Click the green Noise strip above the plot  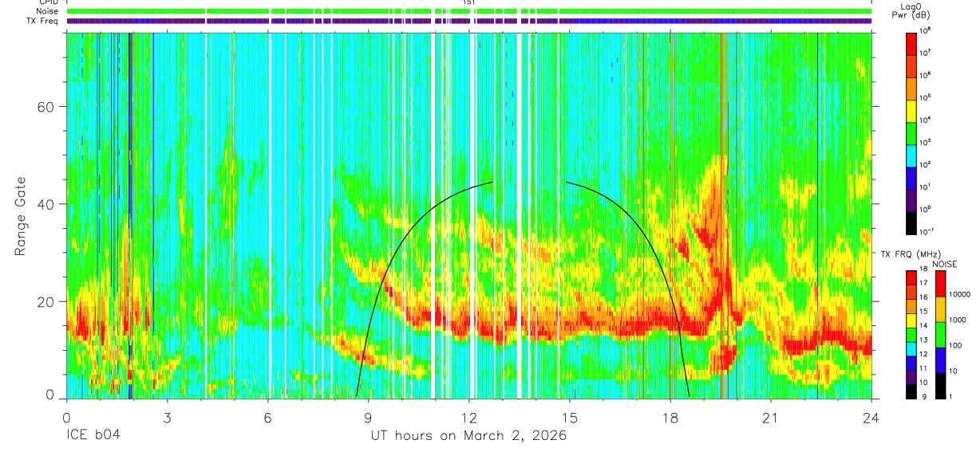click(x=469, y=11)
